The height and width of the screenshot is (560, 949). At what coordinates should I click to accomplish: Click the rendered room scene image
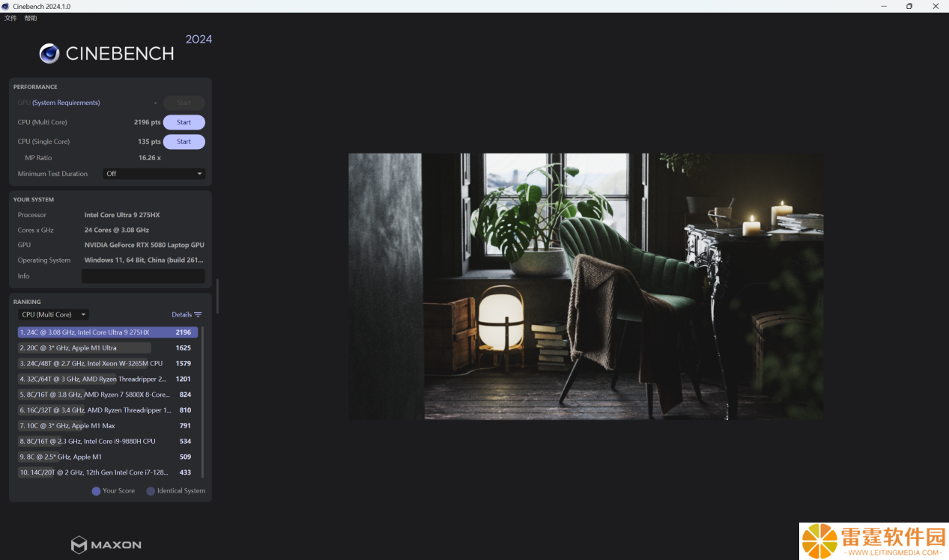(586, 286)
